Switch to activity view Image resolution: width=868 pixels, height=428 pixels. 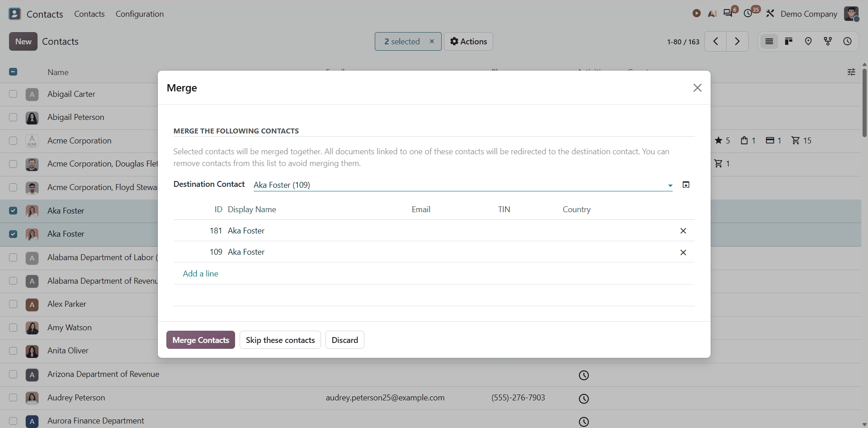tap(848, 41)
